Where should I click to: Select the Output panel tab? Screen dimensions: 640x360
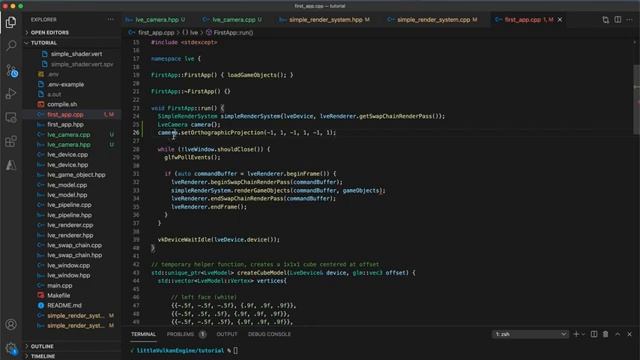coord(227,334)
